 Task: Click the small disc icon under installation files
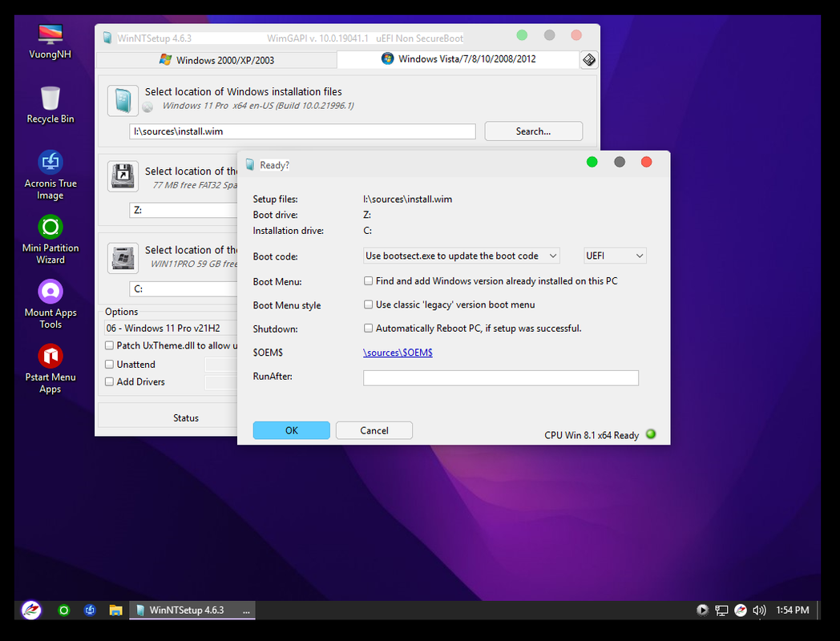pos(147,107)
